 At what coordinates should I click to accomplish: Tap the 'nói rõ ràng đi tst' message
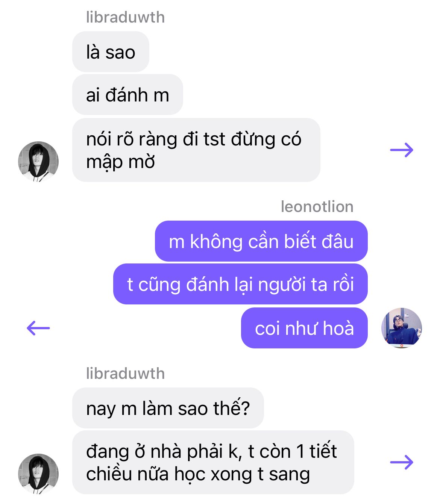tap(196, 150)
